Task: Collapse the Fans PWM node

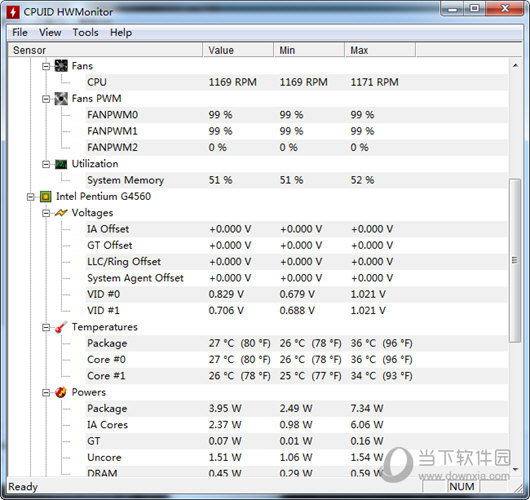Action: click(46, 99)
